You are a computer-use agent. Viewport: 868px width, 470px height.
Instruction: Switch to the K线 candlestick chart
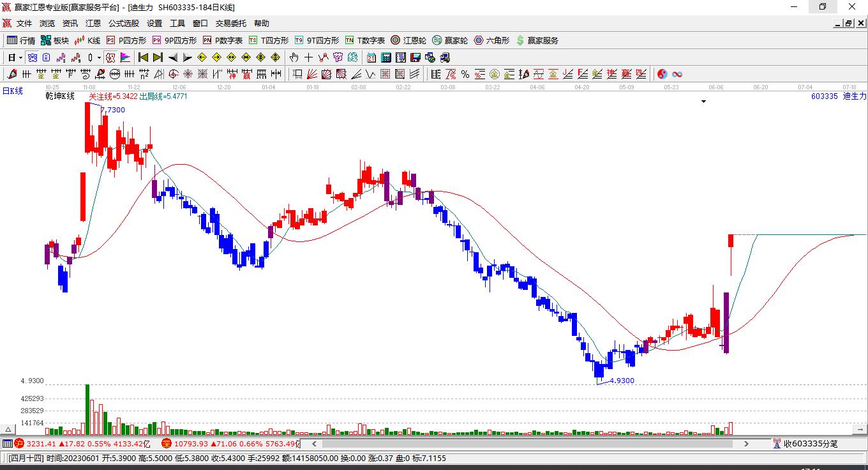[87, 40]
